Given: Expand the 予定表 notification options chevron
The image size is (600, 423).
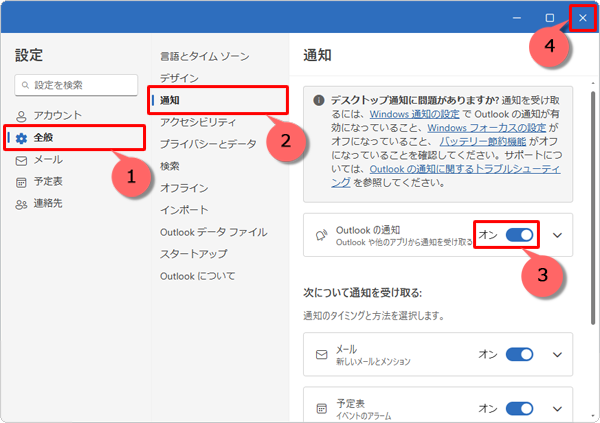Looking at the screenshot, I should 558,409.
